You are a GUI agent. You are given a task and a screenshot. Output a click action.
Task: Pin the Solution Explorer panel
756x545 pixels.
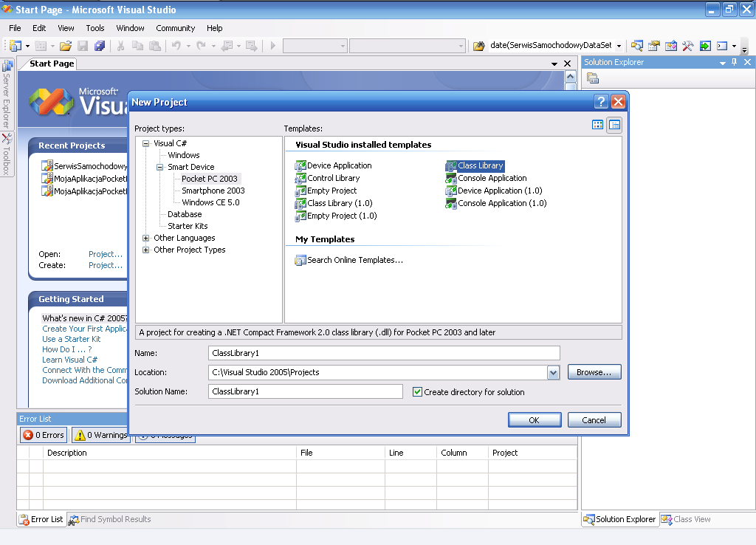735,62
